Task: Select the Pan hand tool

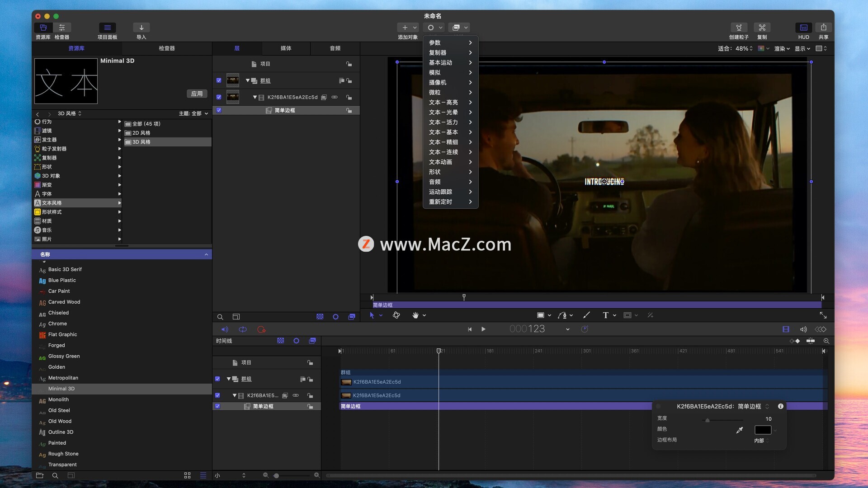Action: 415,315
